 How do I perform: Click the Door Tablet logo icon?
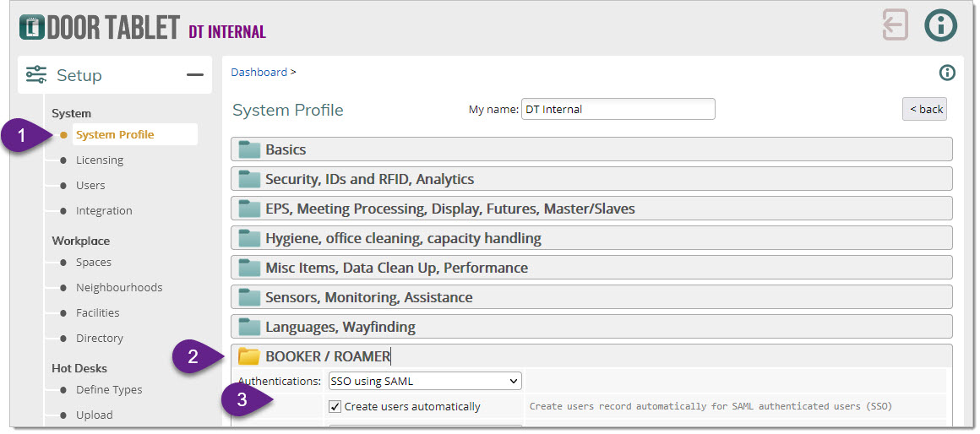pos(31,26)
